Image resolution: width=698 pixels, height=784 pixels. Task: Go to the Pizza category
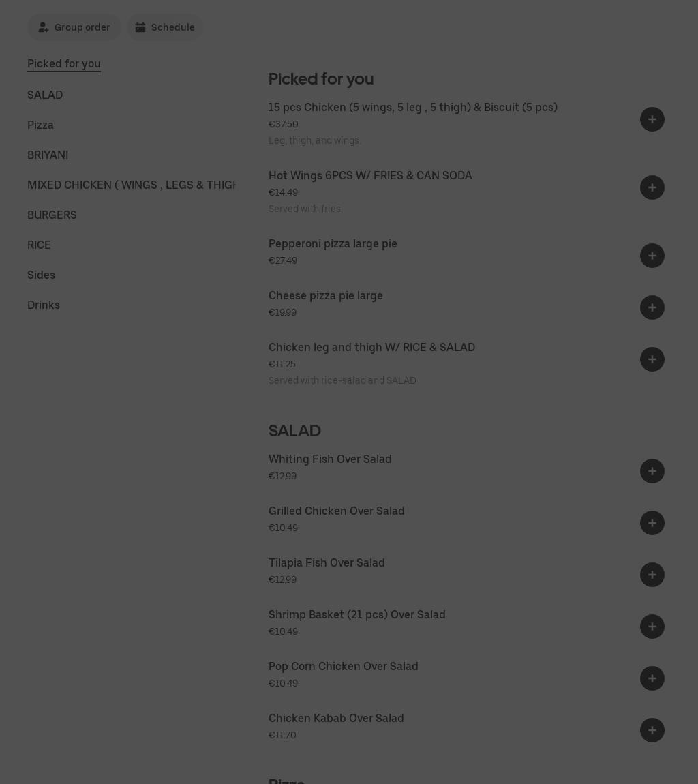(x=40, y=125)
